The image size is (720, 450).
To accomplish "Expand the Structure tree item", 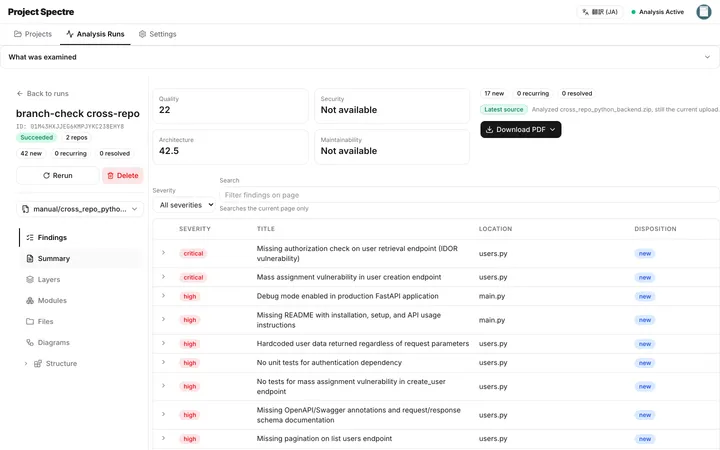I will pyautogui.click(x=26, y=364).
